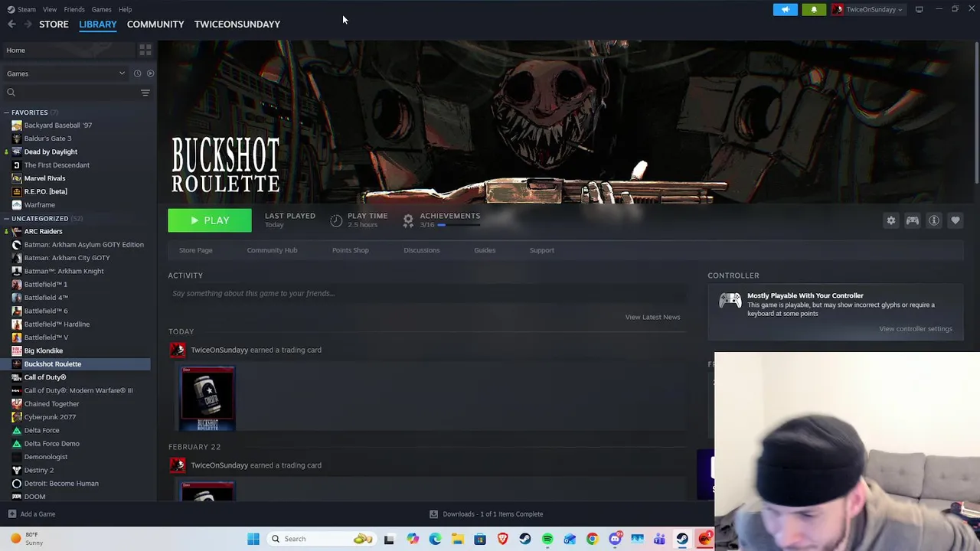
Task: Open View controller settings
Action: pos(916,329)
